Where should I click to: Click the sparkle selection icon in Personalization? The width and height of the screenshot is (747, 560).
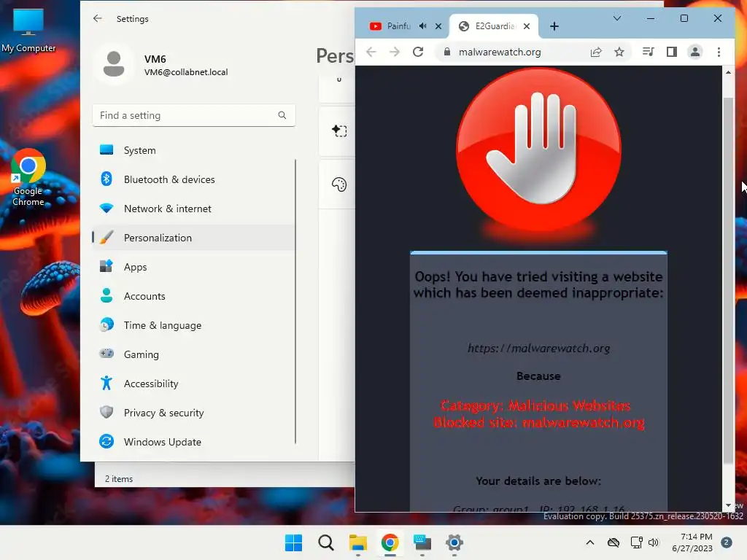click(x=339, y=131)
